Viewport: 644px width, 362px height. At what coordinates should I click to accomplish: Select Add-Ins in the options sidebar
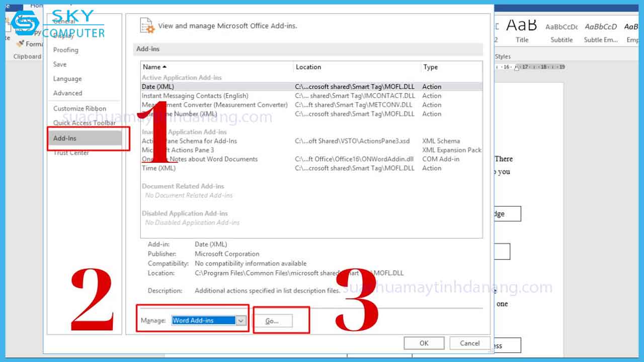pyautogui.click(x=65, y=138)
